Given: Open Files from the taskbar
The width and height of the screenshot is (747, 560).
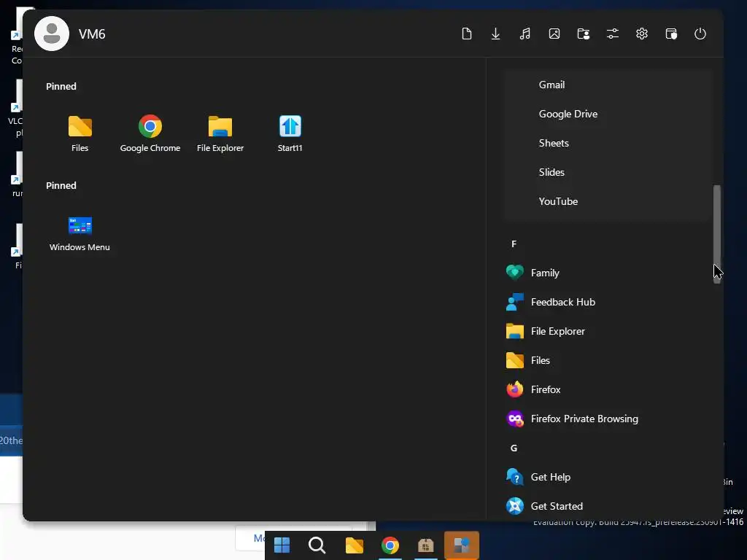Looking at the screenshot, I should click(354, 545).
